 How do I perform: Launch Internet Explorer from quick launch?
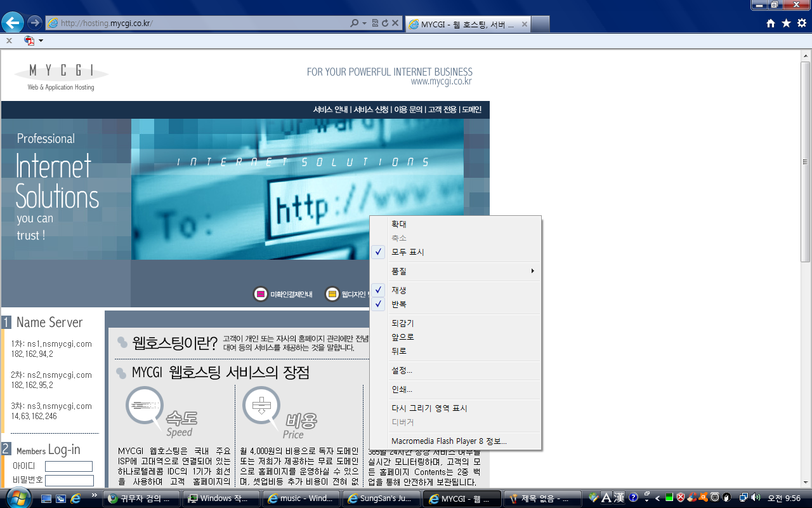76,498
